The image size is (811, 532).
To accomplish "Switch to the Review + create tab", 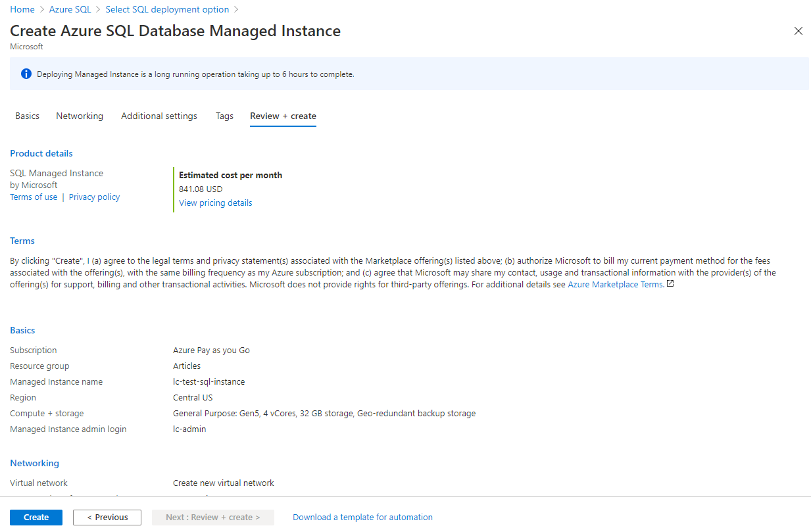I will point(283,116).
